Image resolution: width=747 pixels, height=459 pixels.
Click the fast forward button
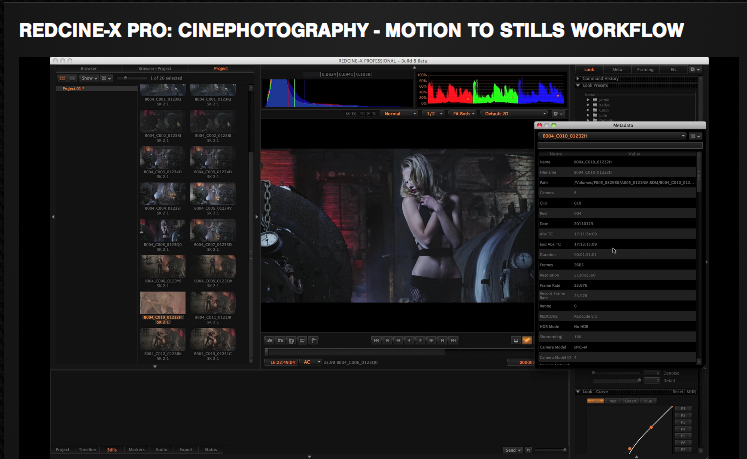click(x=431, y=340)
